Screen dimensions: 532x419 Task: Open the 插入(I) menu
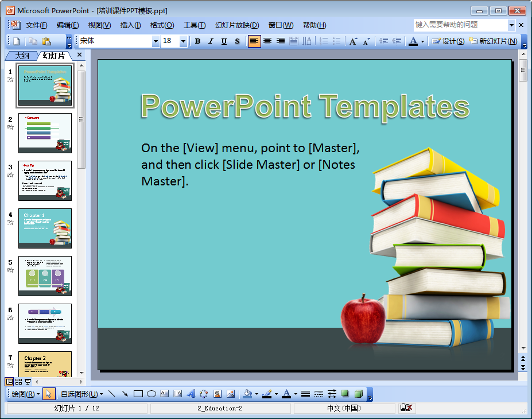click(131, 25)
